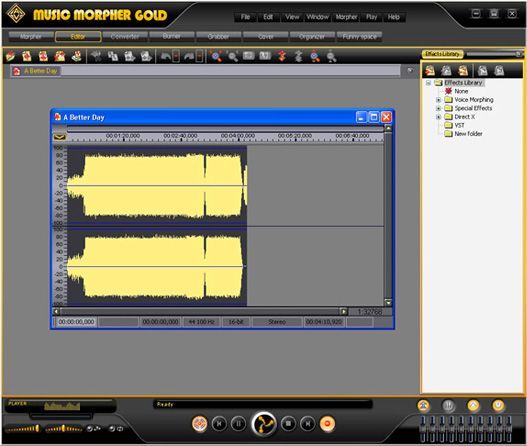Click the grey round equalizer-bars button
The height and width of the screenshot is (446, 527).
(448, 406)
